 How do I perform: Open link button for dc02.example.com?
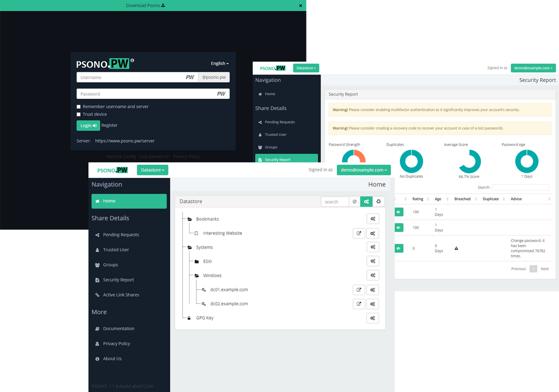click(x=359, y=304)
